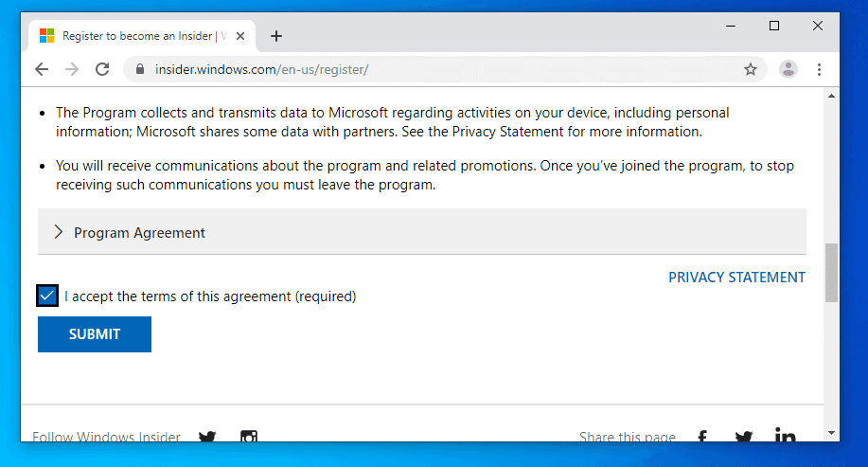Screen dimensions: 868x467
Task: Open the Chrome profile avatar
Action: point(788,69)
